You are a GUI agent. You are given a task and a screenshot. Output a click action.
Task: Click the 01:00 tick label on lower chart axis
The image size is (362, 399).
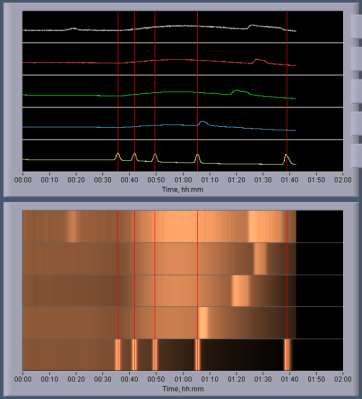tap(183, 379)
